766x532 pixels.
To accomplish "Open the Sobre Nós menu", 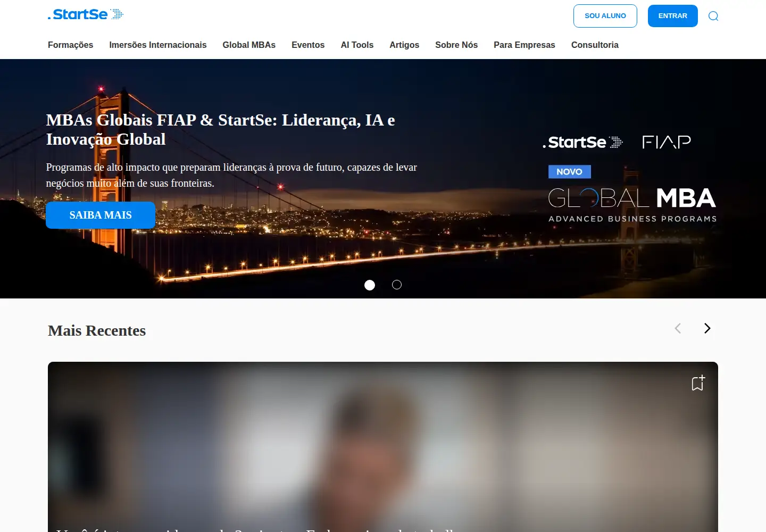I will [456, 45].
